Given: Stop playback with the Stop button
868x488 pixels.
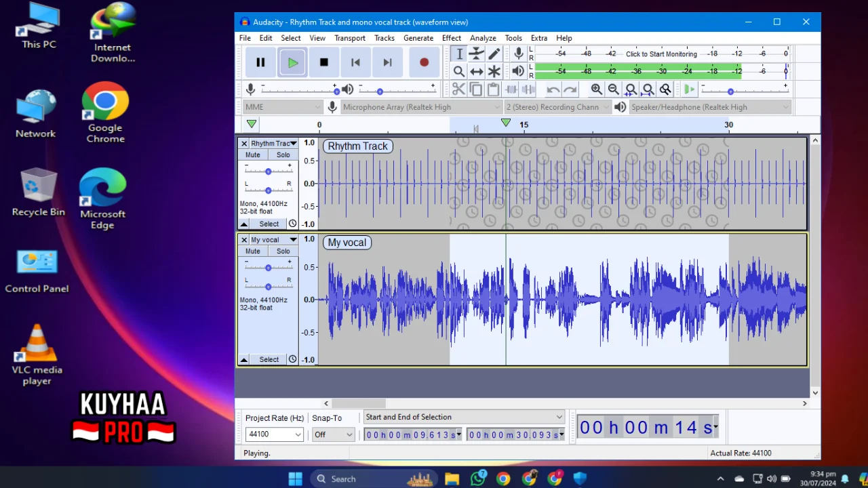Looking at the screenshot, I should 324,62.
